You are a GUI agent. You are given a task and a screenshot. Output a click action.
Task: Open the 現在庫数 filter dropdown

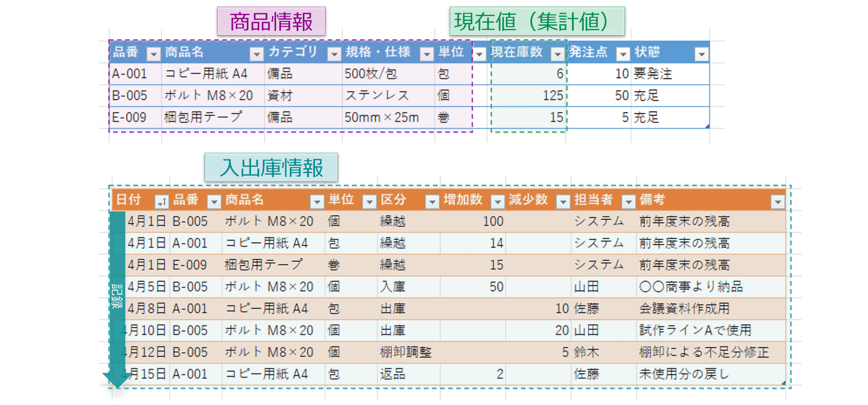558,54
